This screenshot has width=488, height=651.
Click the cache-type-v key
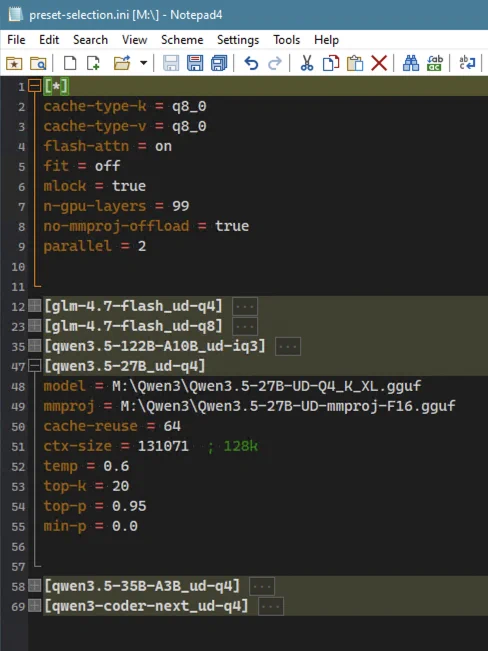95,127
